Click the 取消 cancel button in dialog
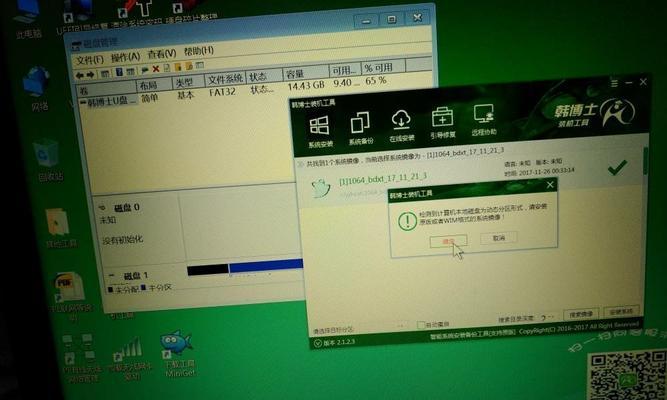The height and width of the screenshot is (400, 667). (499, 238)
